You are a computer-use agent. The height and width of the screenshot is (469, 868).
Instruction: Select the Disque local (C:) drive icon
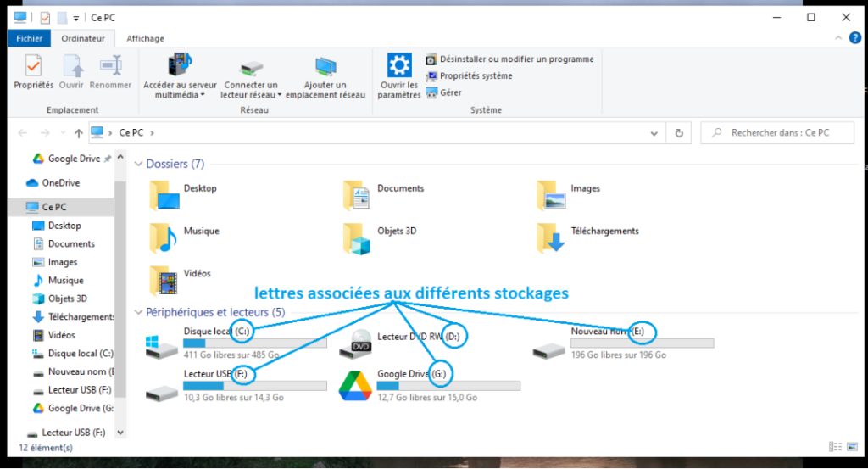(161, 347)
